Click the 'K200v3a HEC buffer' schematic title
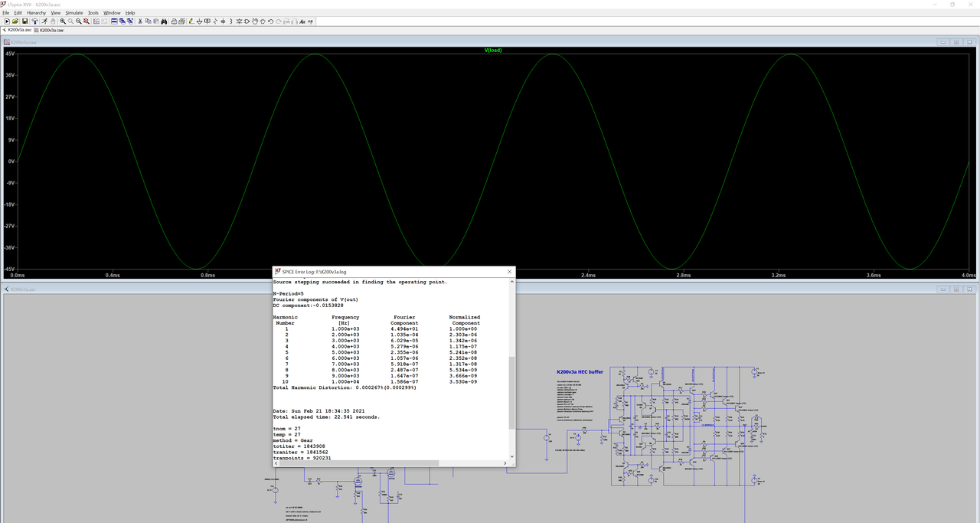Screen dimensions: 980x523 [580, 371]
